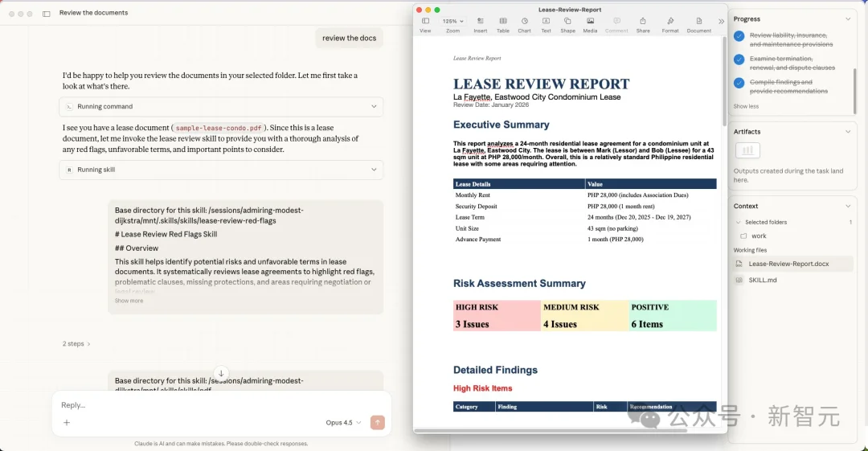The width and height of the screenshot is (868, 451).
Task: Add a Chart from the toolbar
Action: click(524, 24)
